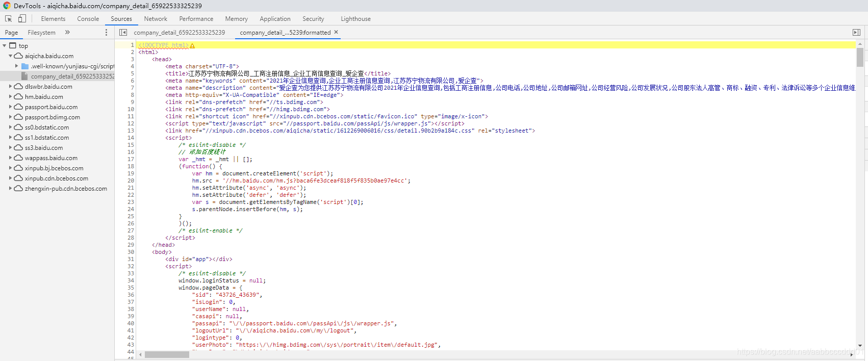Collapse the top frame tree node
868x361 pixels.
click(x=5, y=45)
